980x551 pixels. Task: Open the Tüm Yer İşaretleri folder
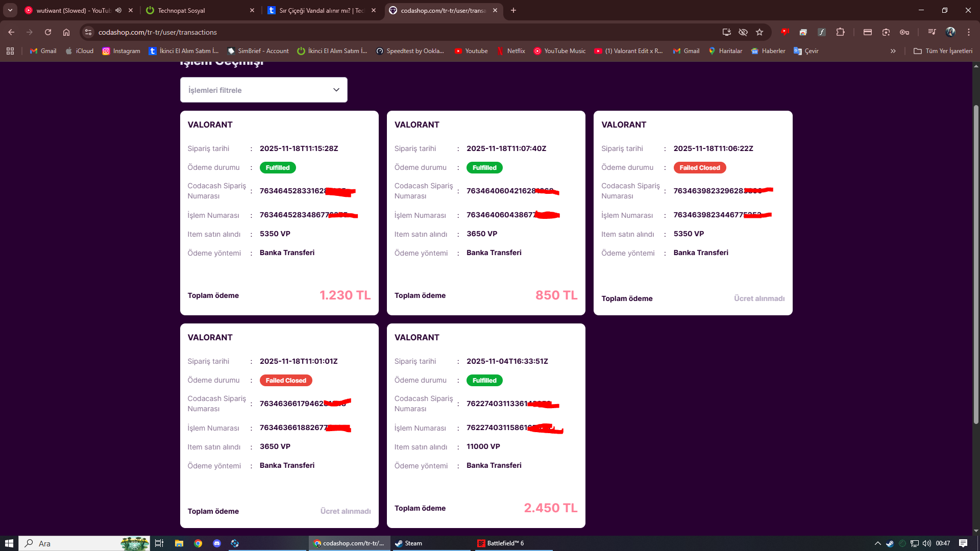click(943, 51)
